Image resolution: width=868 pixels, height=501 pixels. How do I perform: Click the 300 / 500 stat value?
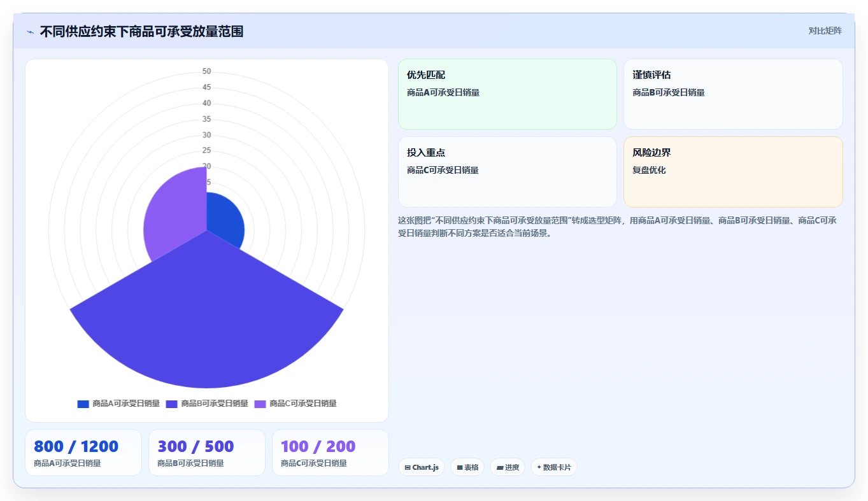pyautogui.click(x=196, y=446)
